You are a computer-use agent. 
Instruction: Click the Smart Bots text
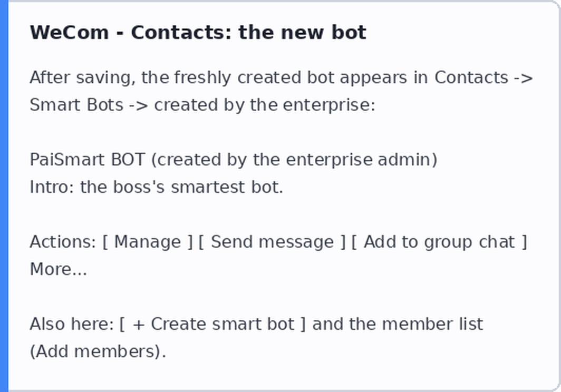pyautogui.click(x=76, y=105)
